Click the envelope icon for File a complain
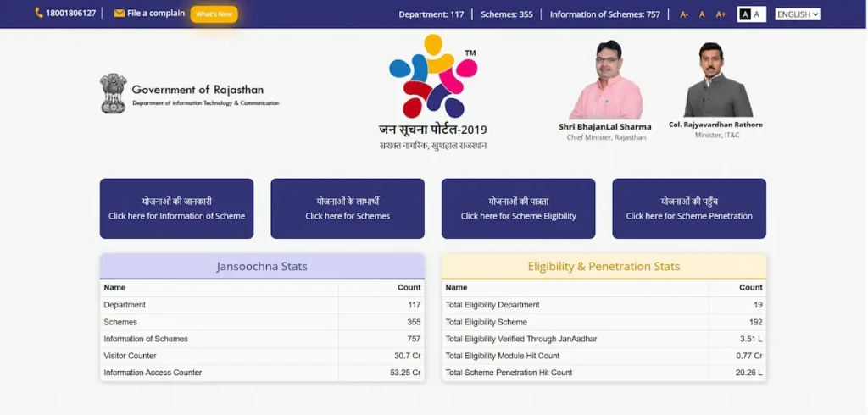 [119, 14]
